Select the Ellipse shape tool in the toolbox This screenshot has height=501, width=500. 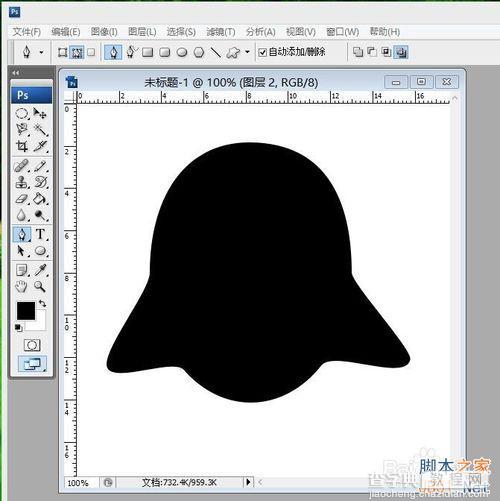(x=40, y=250)
